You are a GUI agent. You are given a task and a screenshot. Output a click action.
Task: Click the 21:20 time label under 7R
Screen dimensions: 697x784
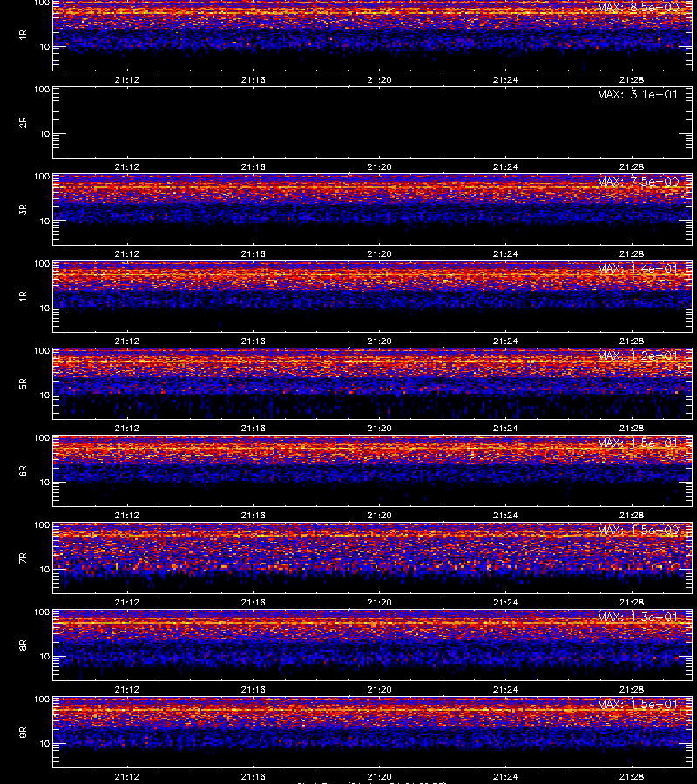(x=380, y=603)
